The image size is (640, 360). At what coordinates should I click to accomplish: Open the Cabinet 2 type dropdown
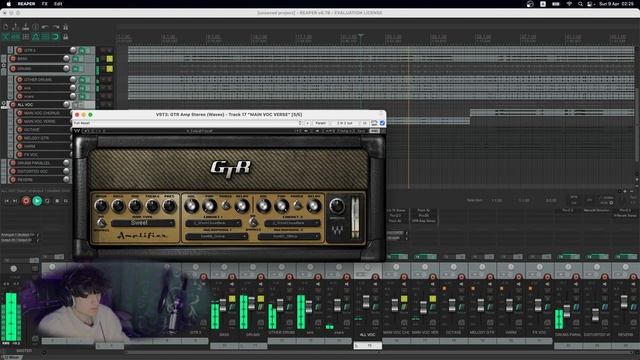pyautogui.click(x=292, y=223)
